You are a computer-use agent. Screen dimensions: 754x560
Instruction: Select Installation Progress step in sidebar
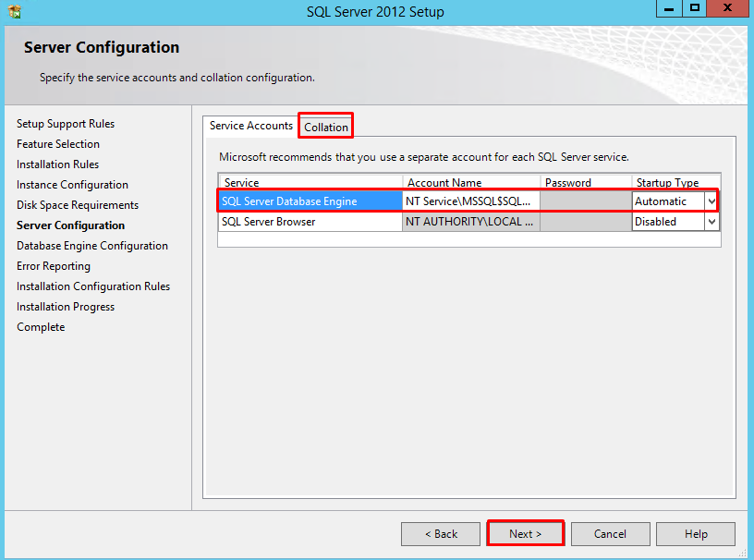[x=66, y=307]
